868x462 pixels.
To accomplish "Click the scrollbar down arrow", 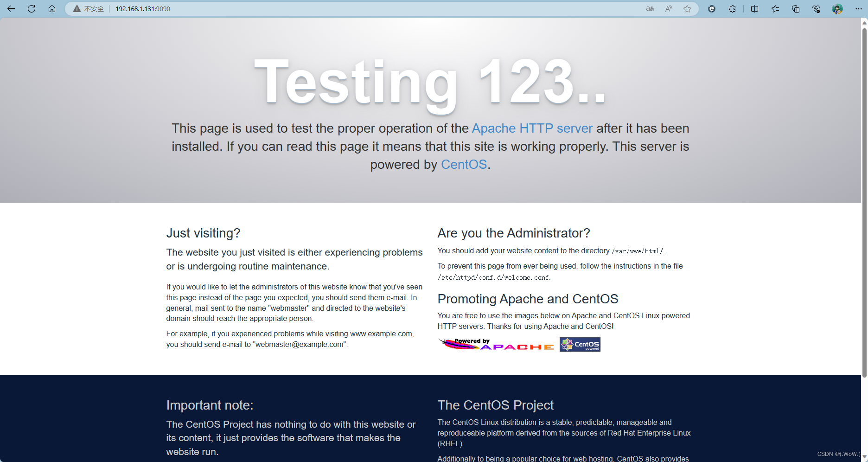I will point(864,457).
